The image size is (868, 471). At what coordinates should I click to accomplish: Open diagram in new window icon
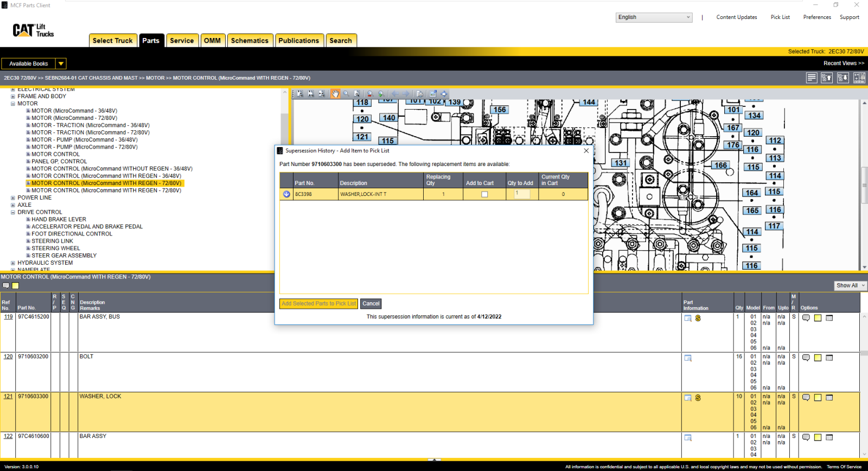433,93
